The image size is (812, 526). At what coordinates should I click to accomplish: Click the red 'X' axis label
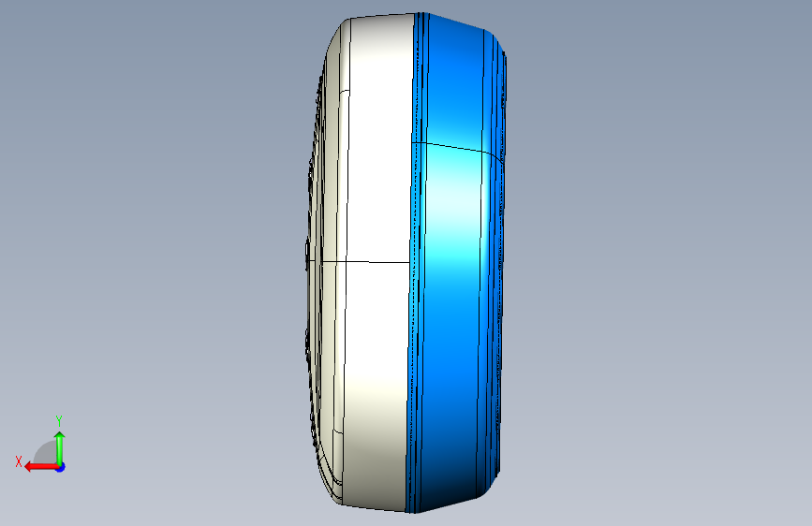click(x=19, y=461)
